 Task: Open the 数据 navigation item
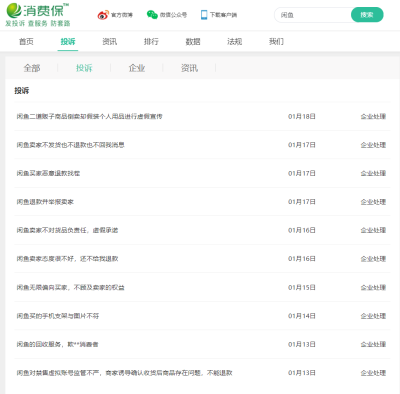193,42
